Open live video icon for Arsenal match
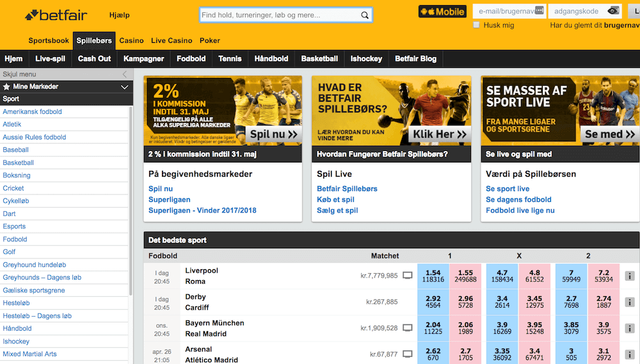640x364 pixels. [x=407, y=354]
